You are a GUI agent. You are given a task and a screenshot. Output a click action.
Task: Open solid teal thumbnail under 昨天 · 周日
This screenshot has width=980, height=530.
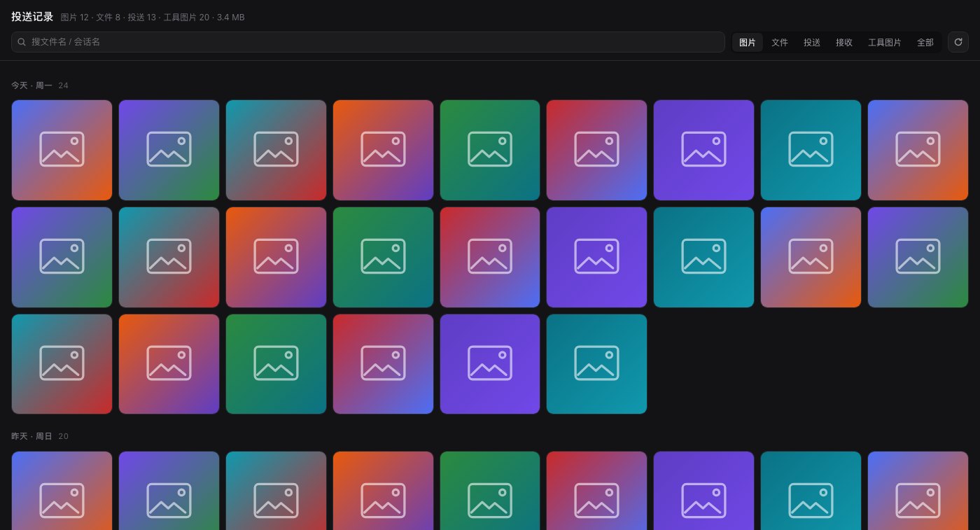tap(811, 491)
